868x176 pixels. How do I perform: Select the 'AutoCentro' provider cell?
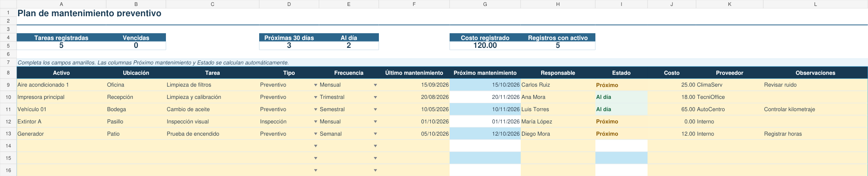[729, 109]
